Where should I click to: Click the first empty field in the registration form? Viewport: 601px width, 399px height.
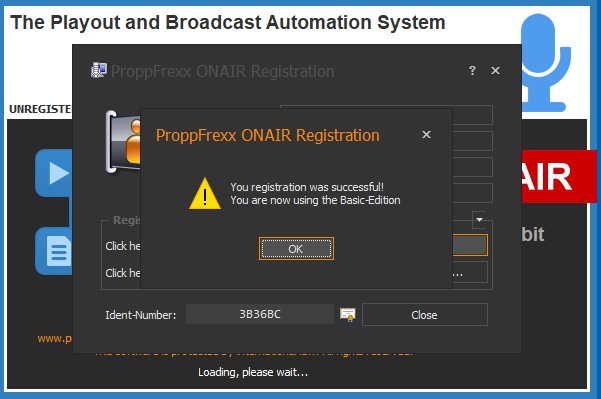click(x=473, y=115)
